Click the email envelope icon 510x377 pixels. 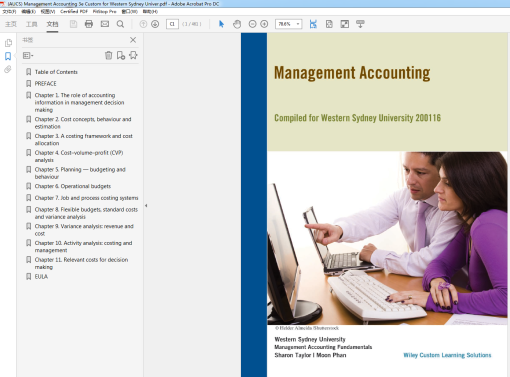click(105, 24)
